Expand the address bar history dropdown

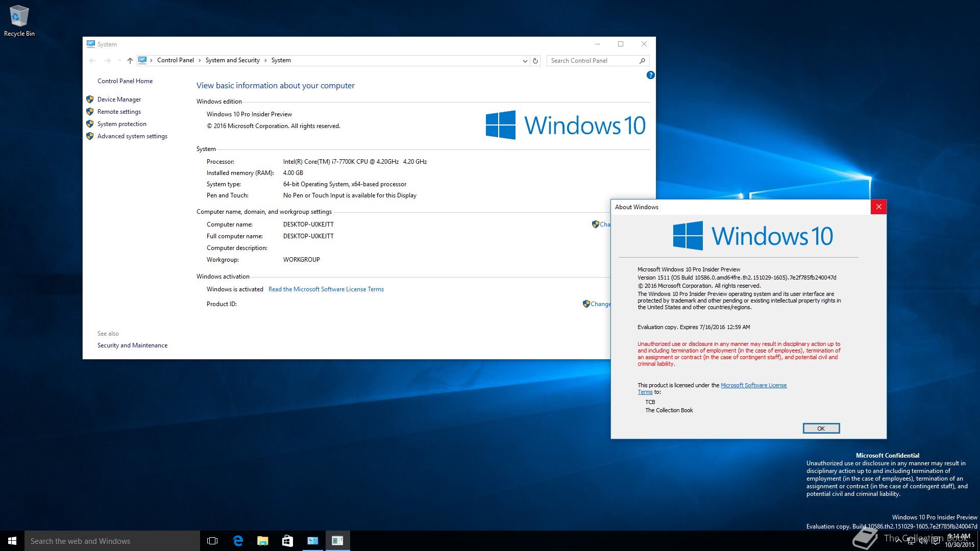525,61
